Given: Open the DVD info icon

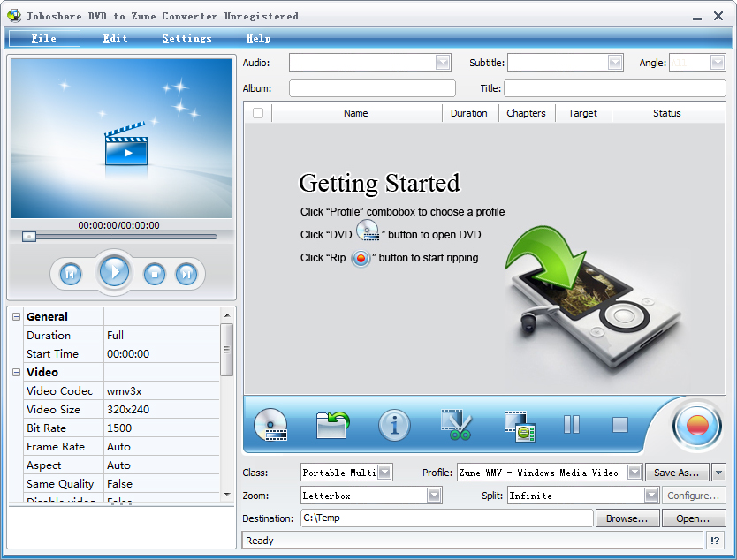Looking at the screenshot, I should point(394,426).
